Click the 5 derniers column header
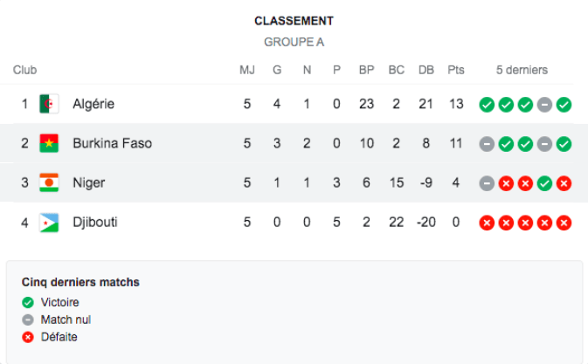This screenshot has width=588, height=364. (522, 70)
